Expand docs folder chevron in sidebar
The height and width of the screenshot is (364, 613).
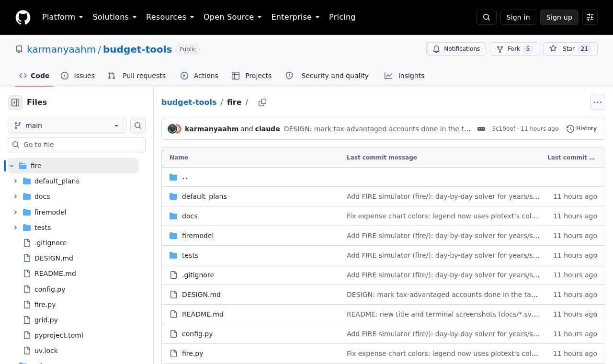15,196
